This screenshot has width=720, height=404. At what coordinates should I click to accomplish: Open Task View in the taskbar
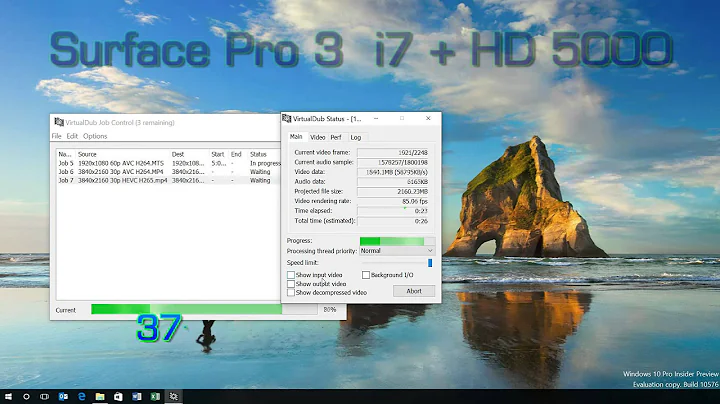[x=45, y=396]
